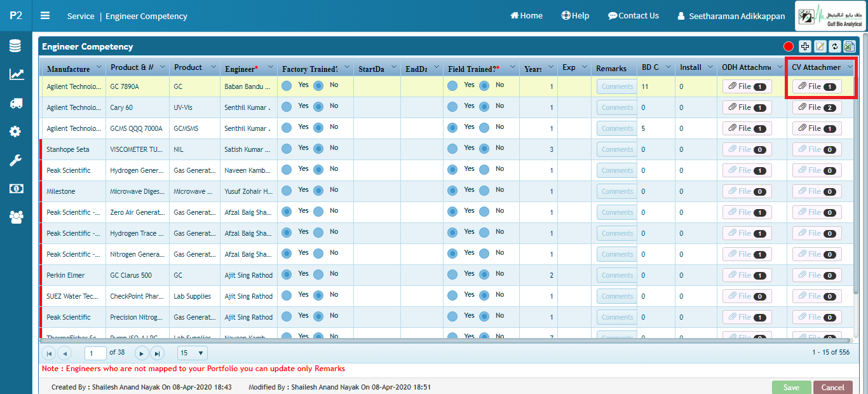868x394 pixels.
Task: Set Field Trained No for VISCOMETER row
Action: coord(485,149)
